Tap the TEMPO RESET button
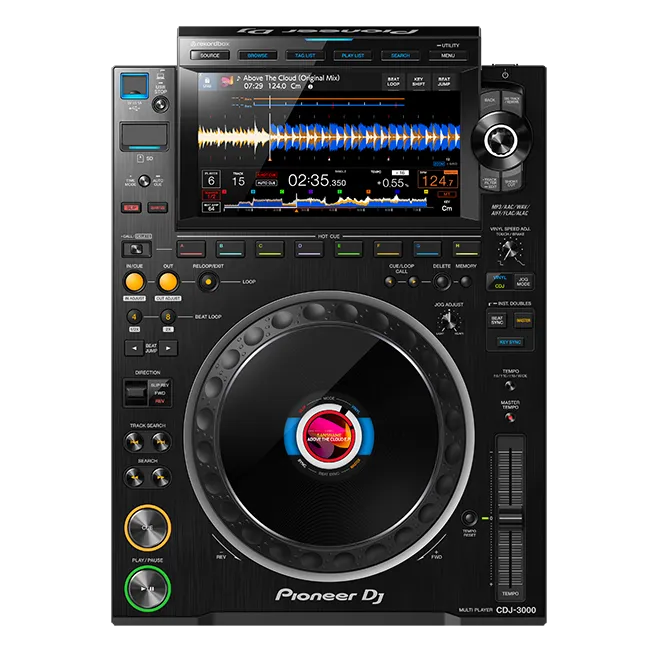 pyautogui.click(x=469, y=517)
